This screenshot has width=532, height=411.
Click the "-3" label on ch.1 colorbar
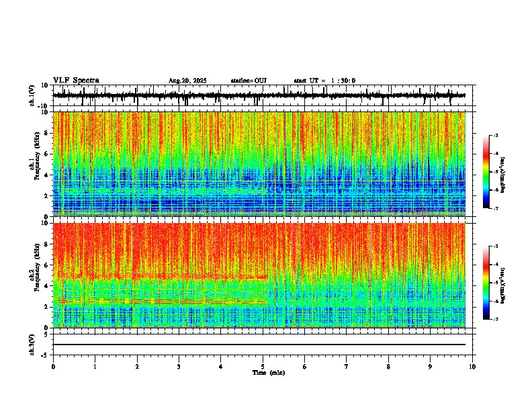point(495,136)
